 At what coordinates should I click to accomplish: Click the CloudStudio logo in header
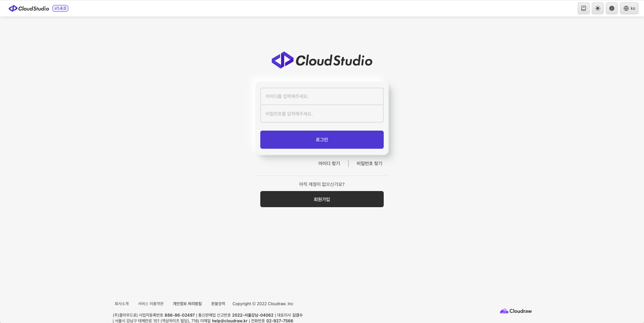[29, 8]
